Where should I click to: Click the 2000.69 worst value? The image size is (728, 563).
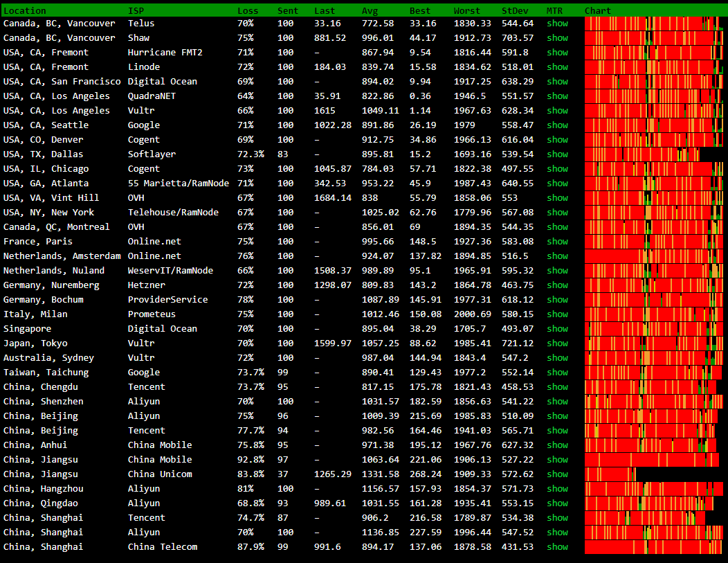(x=472, y=314)
